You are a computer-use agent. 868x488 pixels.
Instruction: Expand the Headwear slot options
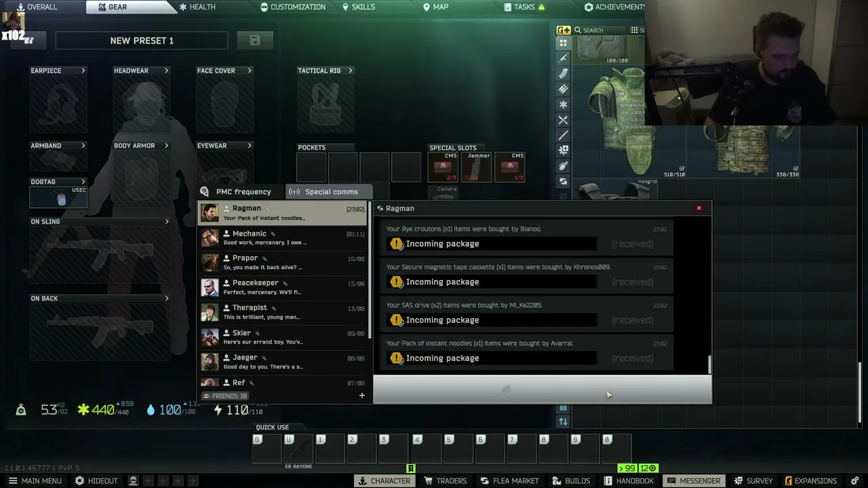click(x=166, y=70)
